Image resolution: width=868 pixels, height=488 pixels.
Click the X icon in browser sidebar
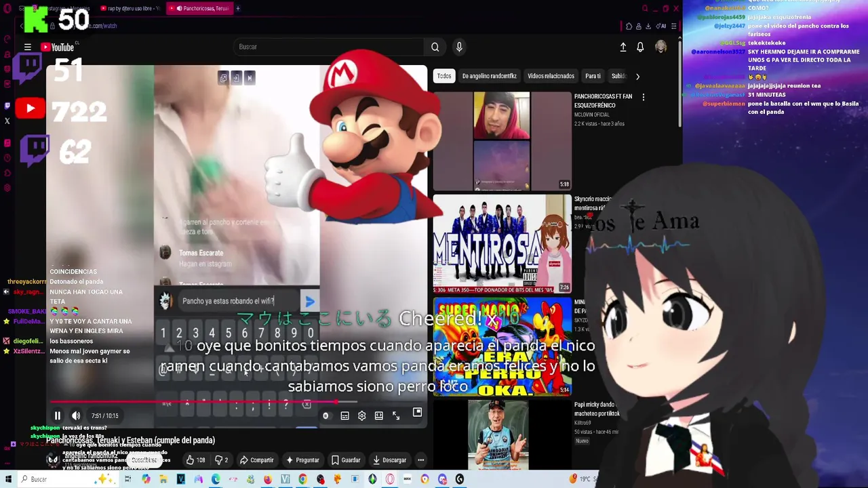click(x=7, y=121)
